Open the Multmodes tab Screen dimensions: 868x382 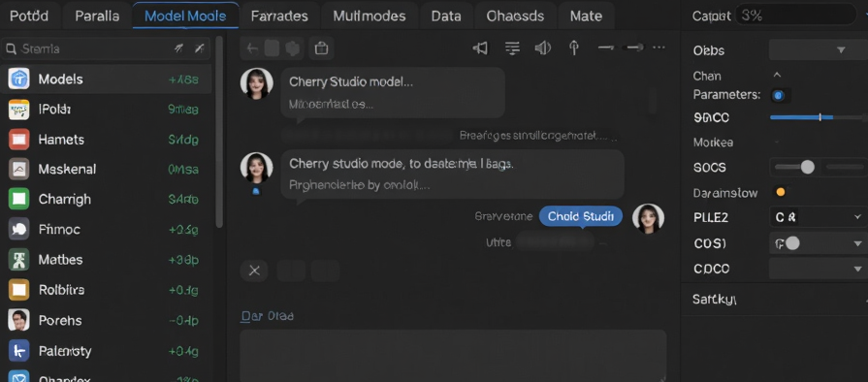[370, 16]
